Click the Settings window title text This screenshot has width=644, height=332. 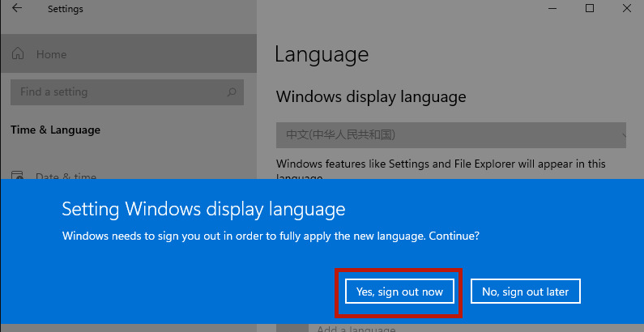point(66,9)
